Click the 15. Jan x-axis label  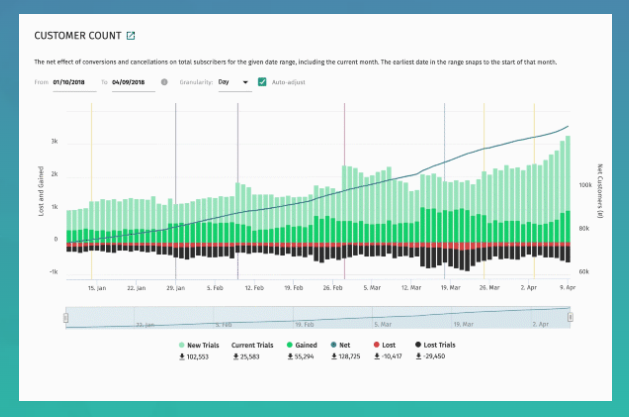click(x=97, y=288)
